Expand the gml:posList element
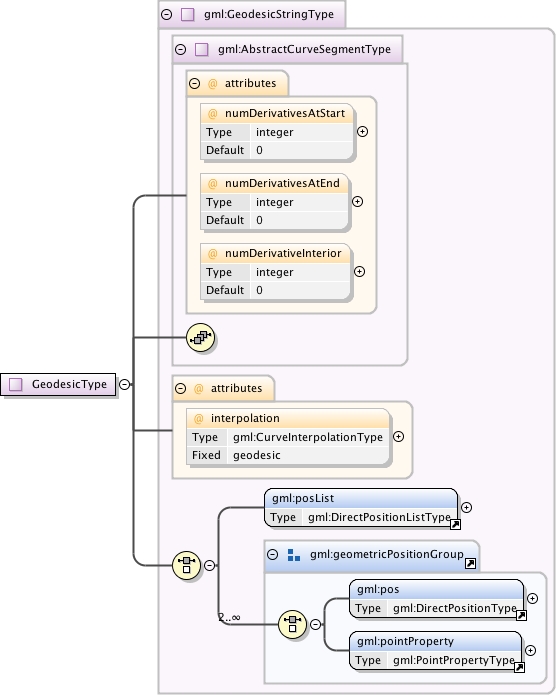 pyautogui.click(x=466, y=508)
